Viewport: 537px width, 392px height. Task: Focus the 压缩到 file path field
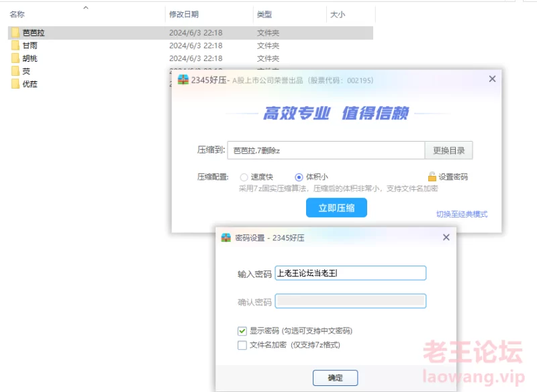pos(326,150)
